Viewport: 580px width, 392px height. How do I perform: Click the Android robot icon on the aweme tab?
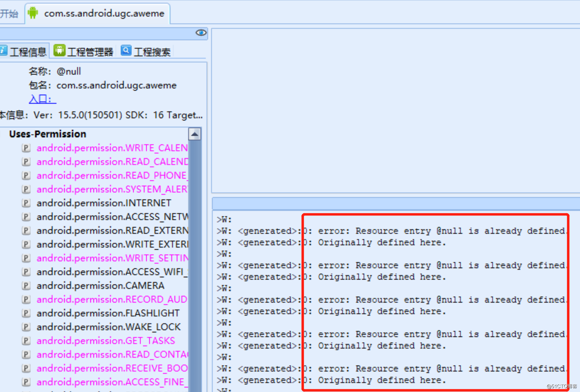coord(32,13)
